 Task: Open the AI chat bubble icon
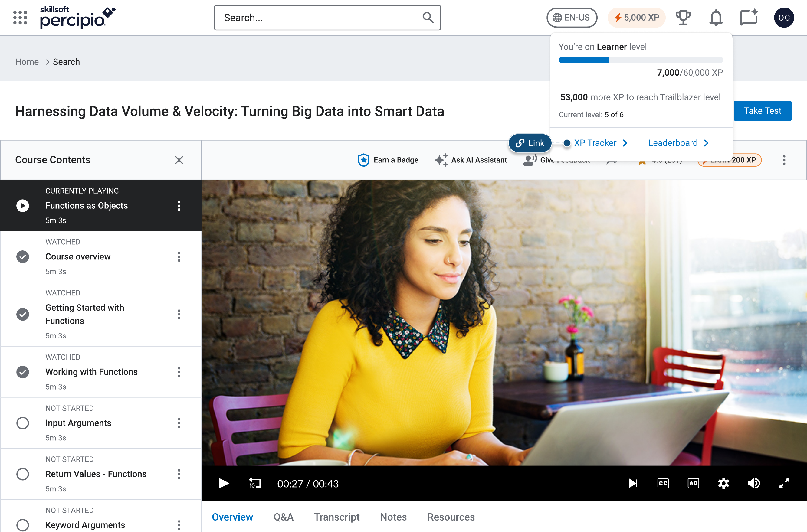coord(749,18)
